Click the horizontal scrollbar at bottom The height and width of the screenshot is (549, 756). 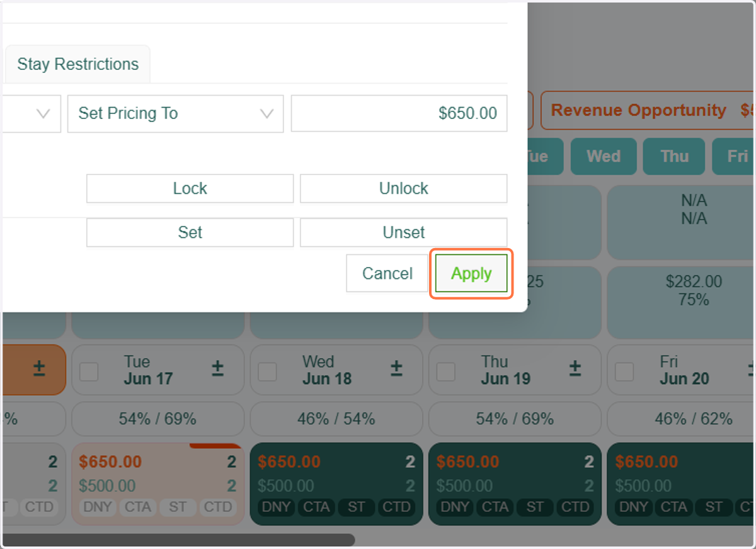178,540
